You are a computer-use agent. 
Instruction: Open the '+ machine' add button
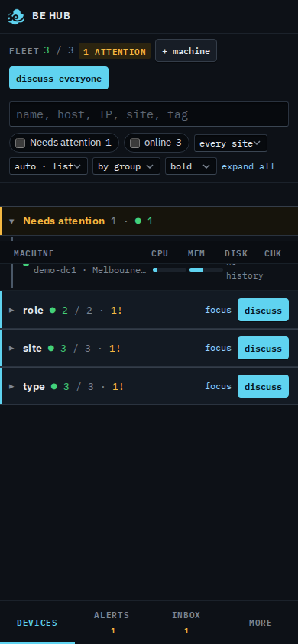tap(186, 50)
